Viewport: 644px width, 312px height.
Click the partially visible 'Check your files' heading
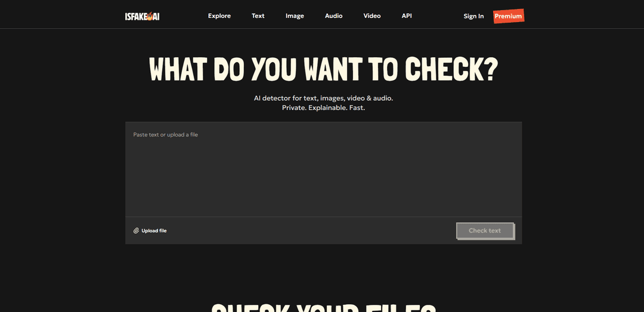323,307
